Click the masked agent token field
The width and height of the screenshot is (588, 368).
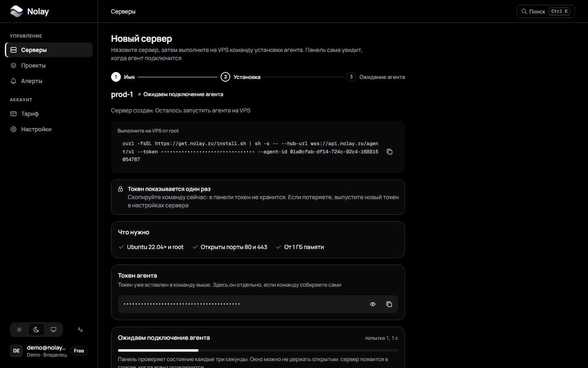(x=258, y=304)
